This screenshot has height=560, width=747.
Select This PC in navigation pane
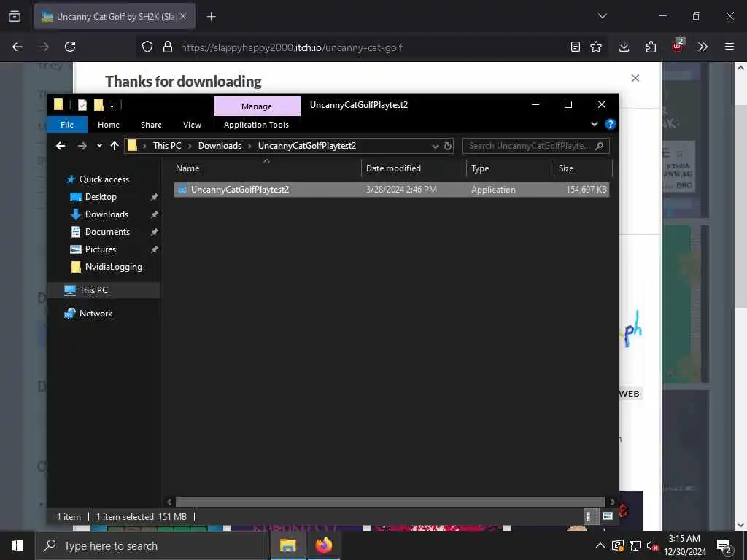[93, 290]
